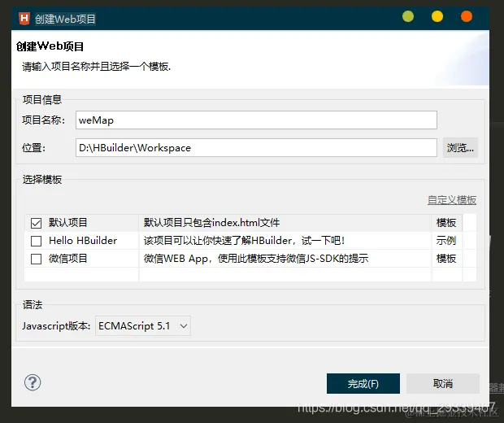Click description 默认项目只包含index.html文件
Image resolution: width=504 pixels, height=423 pixels.
point(211,223)
